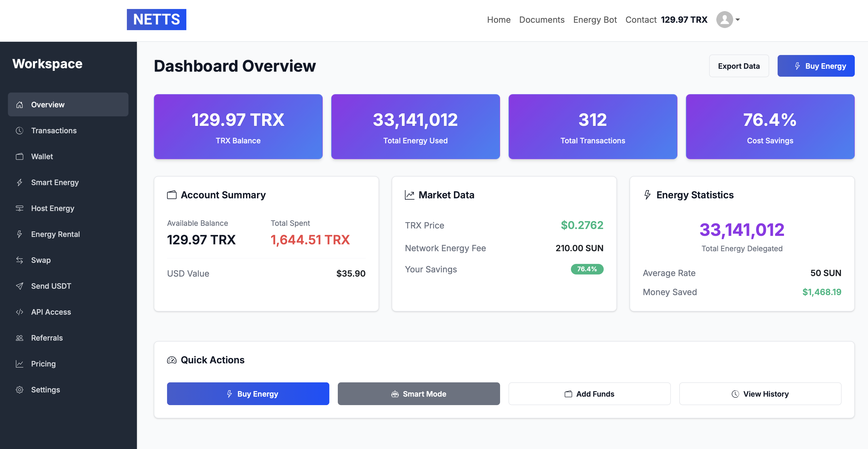Open the Contact page from the navbar
Screen dimensions: 868x449
click(x=640, y=20)
